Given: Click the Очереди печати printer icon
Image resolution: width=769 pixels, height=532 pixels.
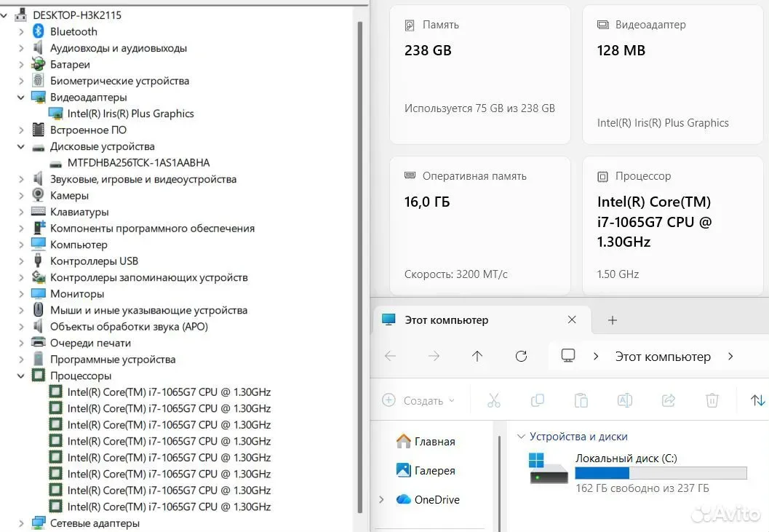Looking at the screenshot, I should [39, 342].
